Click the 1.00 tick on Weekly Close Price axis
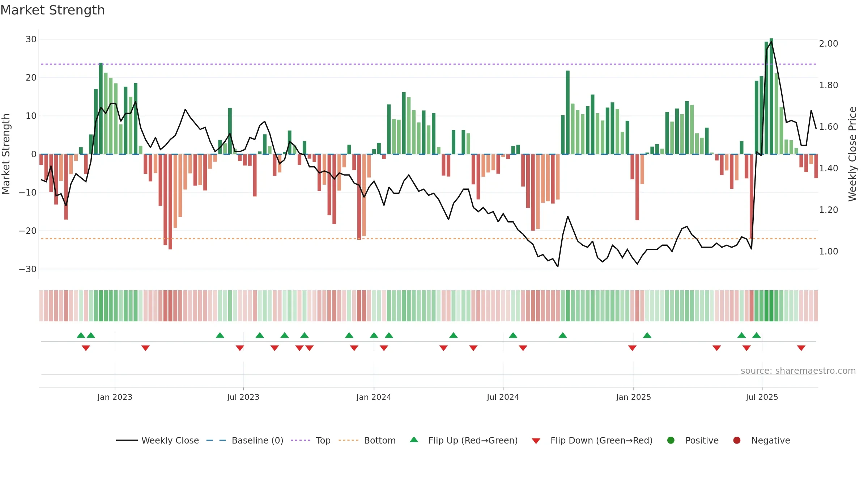This screenshot has width=868, height=488. 829,251
